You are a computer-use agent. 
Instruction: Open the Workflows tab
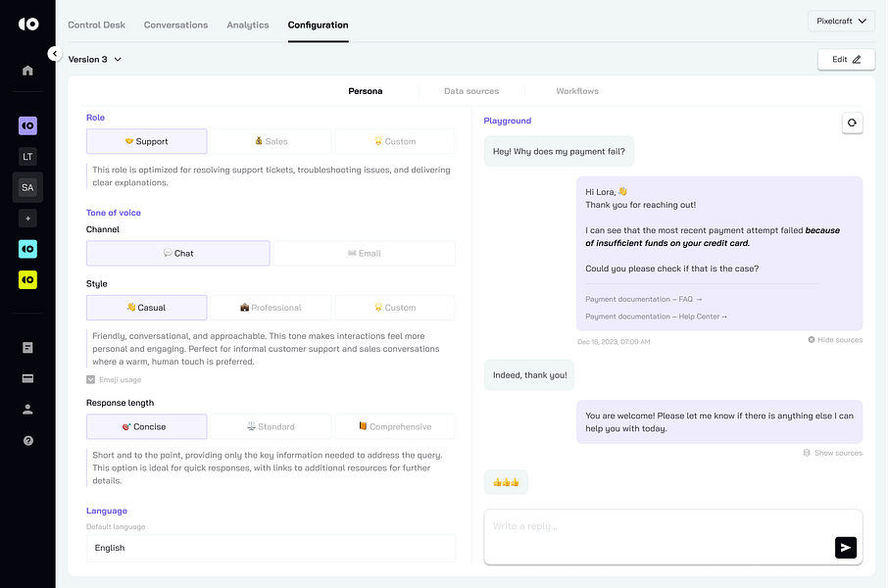tap(576, 90)
